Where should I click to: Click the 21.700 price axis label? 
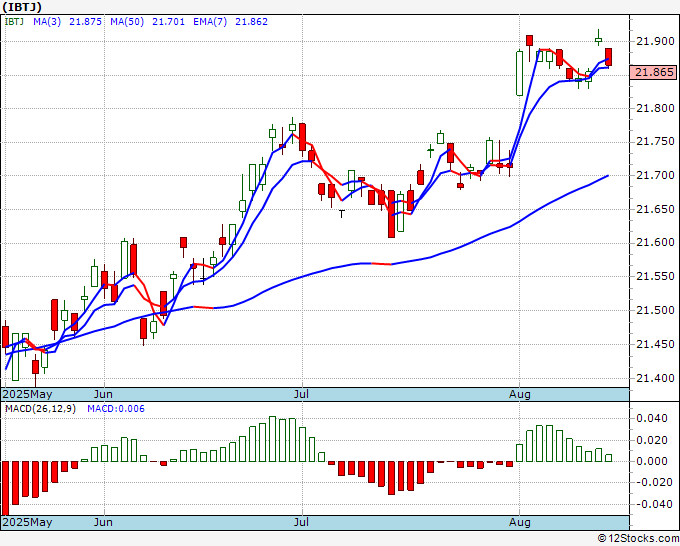pyautogui.click(x=655, y=175)
